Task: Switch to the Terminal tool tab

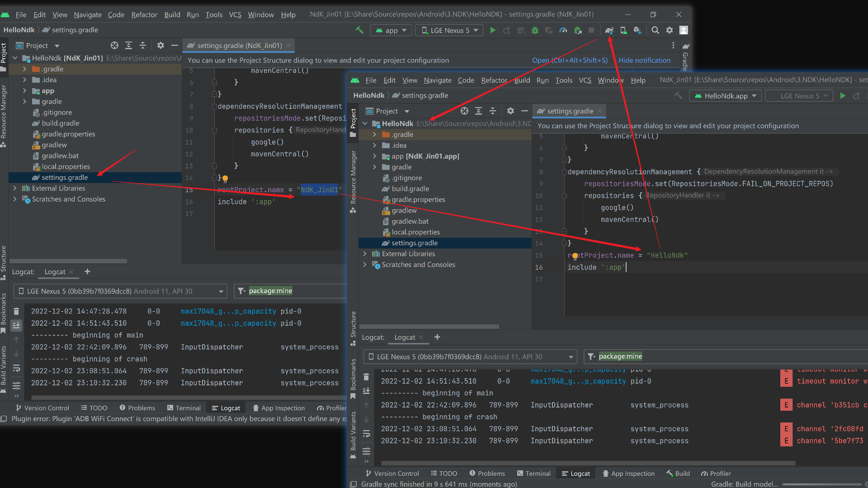Action: 184,408
